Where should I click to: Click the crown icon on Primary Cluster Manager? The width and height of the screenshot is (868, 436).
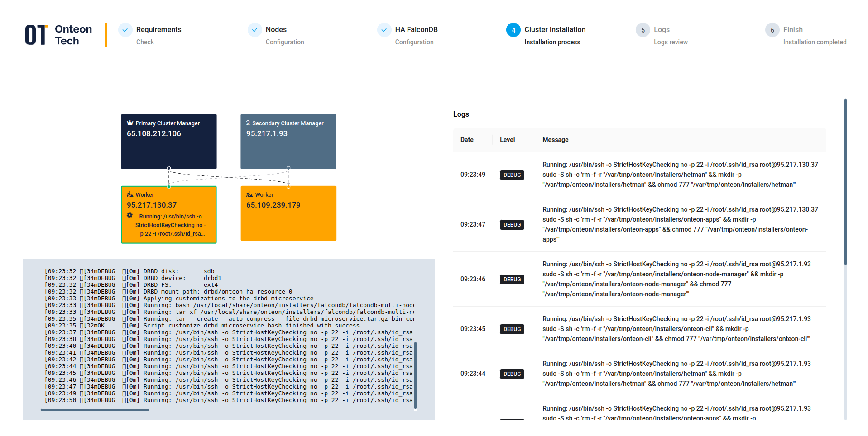[x=130, y=123]
